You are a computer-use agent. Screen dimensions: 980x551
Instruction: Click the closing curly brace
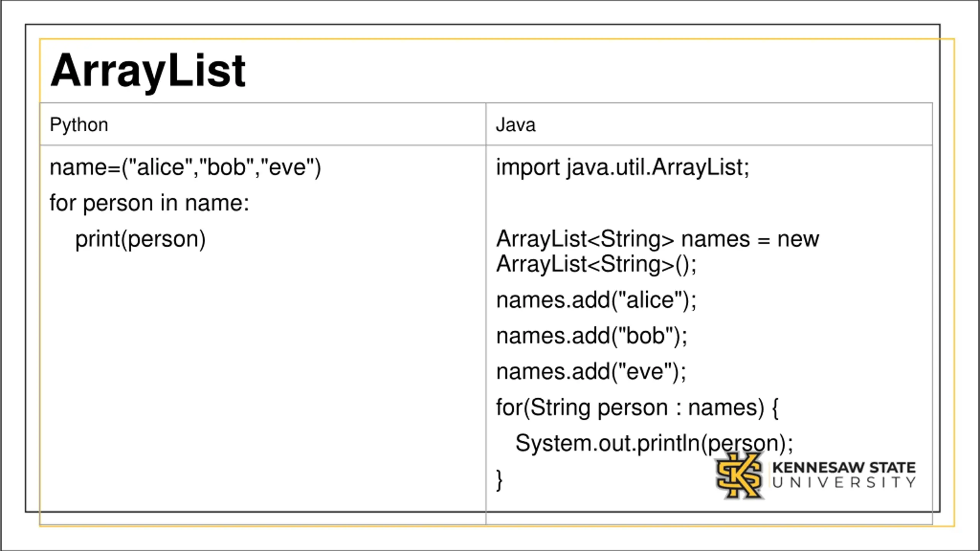pos(499,480)
